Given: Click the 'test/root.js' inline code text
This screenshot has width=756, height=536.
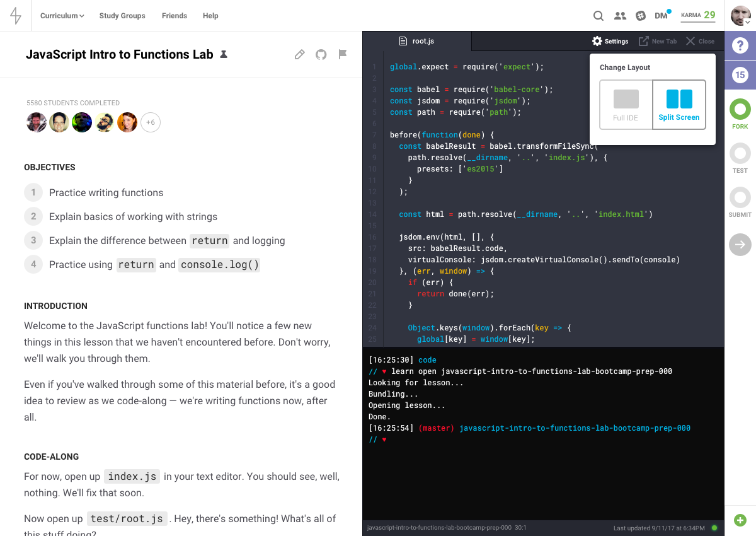Looking at the screenshot, I should (128, 519).
